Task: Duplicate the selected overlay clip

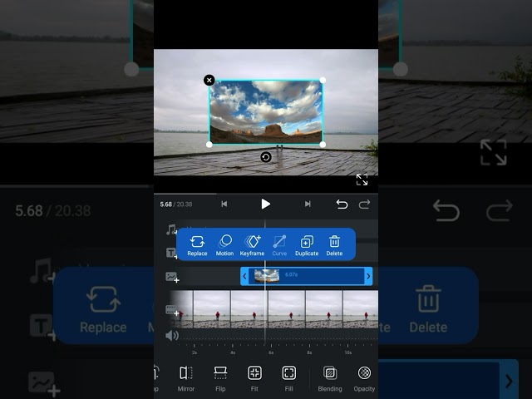Action: 307,246
